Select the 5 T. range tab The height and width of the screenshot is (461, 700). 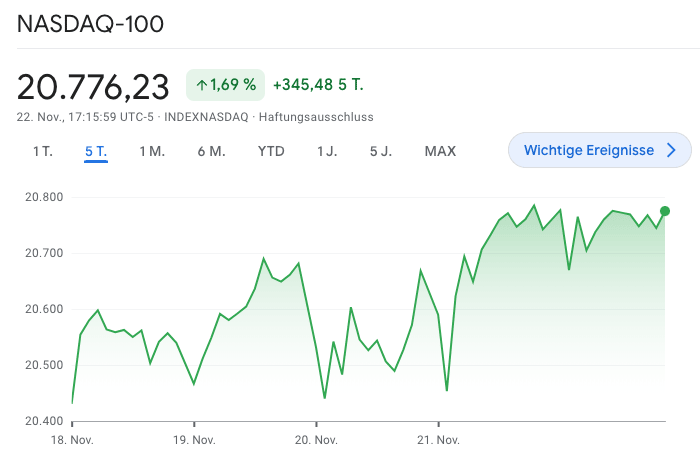coord(96,151)
